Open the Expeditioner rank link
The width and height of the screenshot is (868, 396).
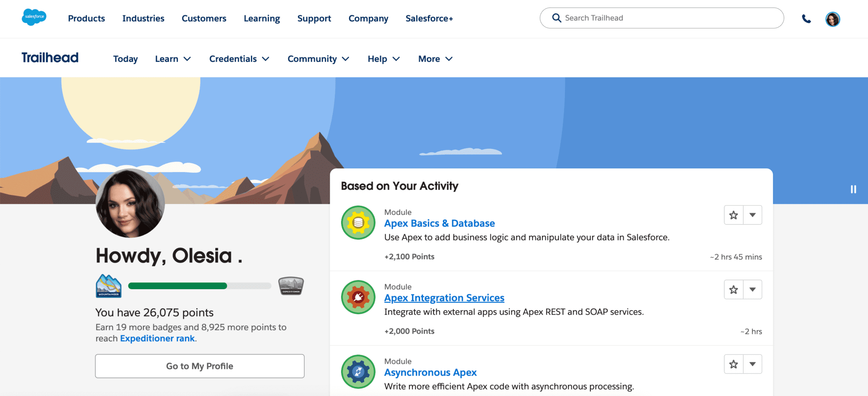[157, 338]
